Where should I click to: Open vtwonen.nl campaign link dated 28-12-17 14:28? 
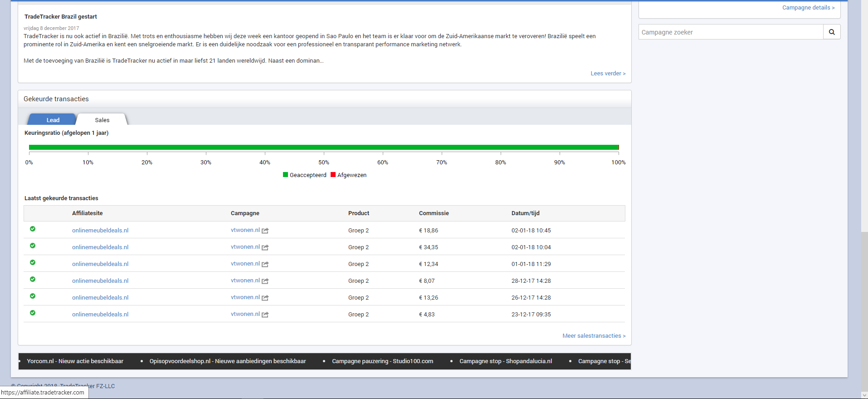point(245,281)
